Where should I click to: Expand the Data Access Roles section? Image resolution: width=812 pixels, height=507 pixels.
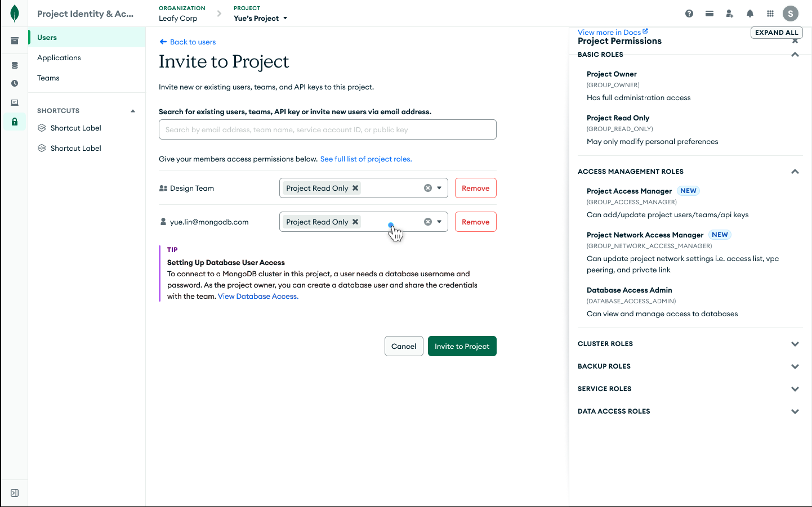(795, 411)
